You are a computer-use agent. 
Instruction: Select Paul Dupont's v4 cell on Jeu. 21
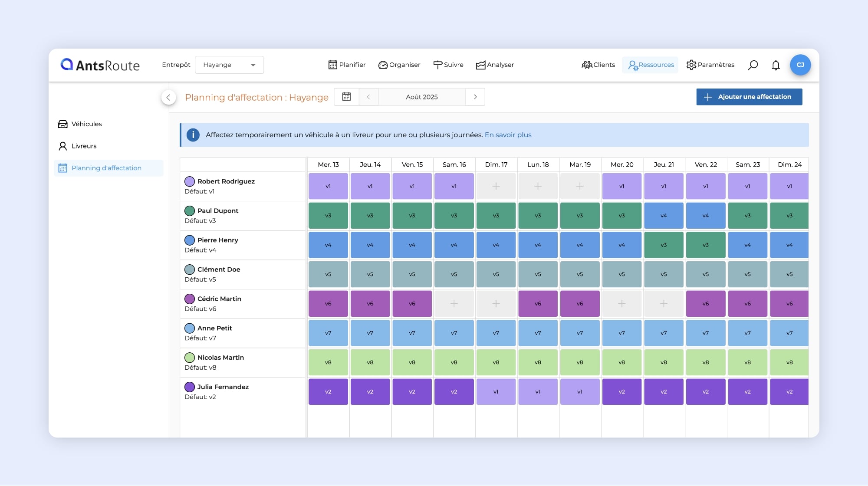[x=664, y=216]
